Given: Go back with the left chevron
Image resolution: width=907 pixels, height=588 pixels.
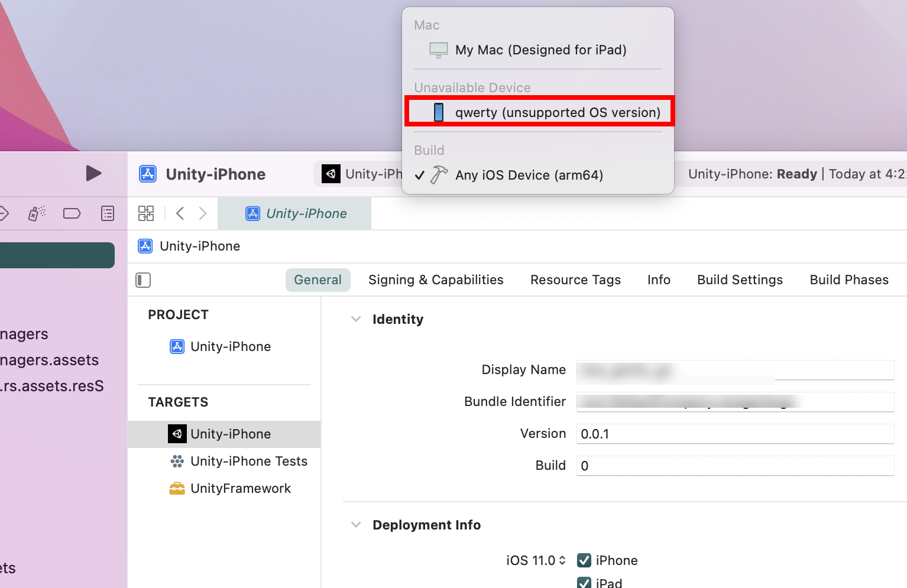Looking at the screenshot, I should (180, 213).
